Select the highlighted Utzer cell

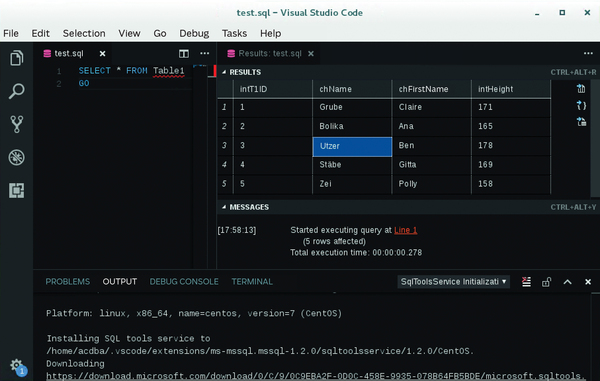click(x=352, y=147)
